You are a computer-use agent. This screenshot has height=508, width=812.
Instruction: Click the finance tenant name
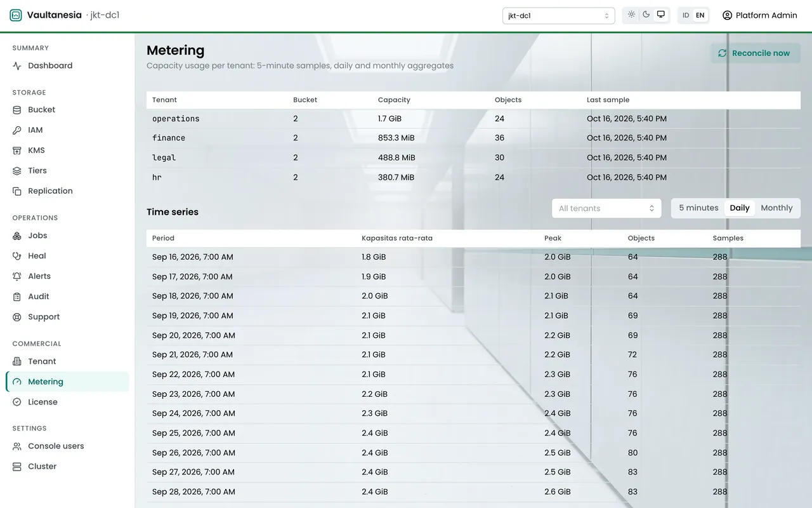click(x=169, y=138)
